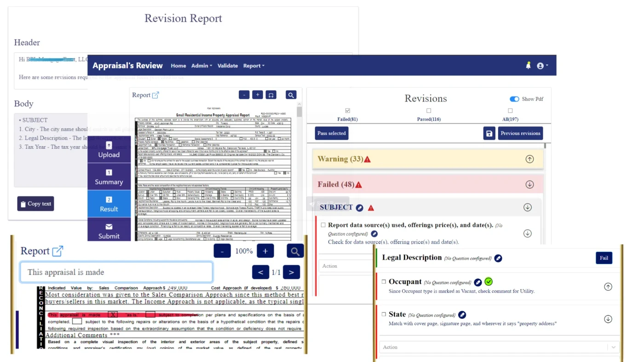Open the Validate menu item
The image size is (644, 362).
[228, 66]
